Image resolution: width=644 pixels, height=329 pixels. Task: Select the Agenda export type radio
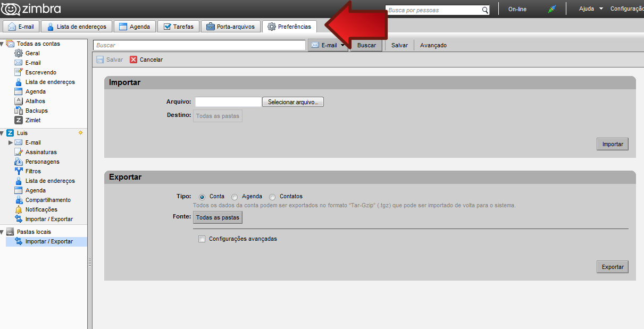tap(235, 197)
